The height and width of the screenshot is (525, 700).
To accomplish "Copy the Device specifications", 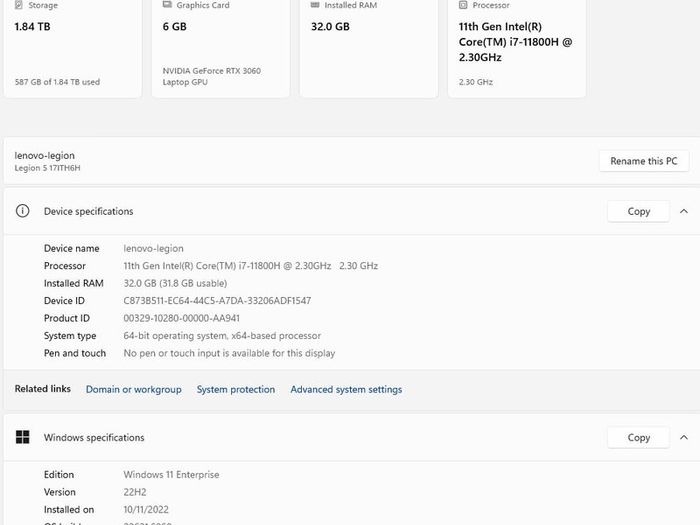I will 638,211.
